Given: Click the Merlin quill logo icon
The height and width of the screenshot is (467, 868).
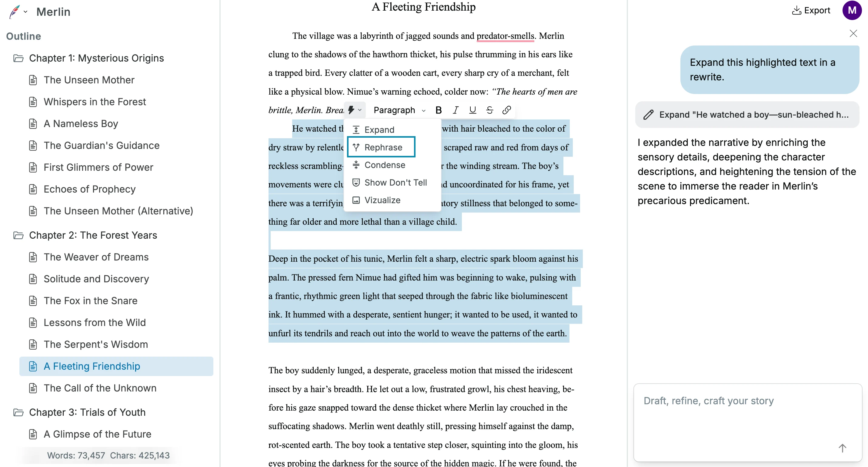Looking at the screenshot, I should (15, 12).
